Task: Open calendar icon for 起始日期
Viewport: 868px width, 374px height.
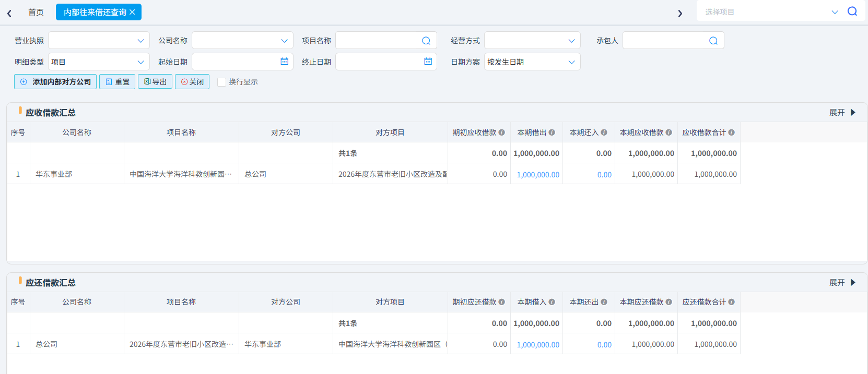Action: click(x=285, y=62)
